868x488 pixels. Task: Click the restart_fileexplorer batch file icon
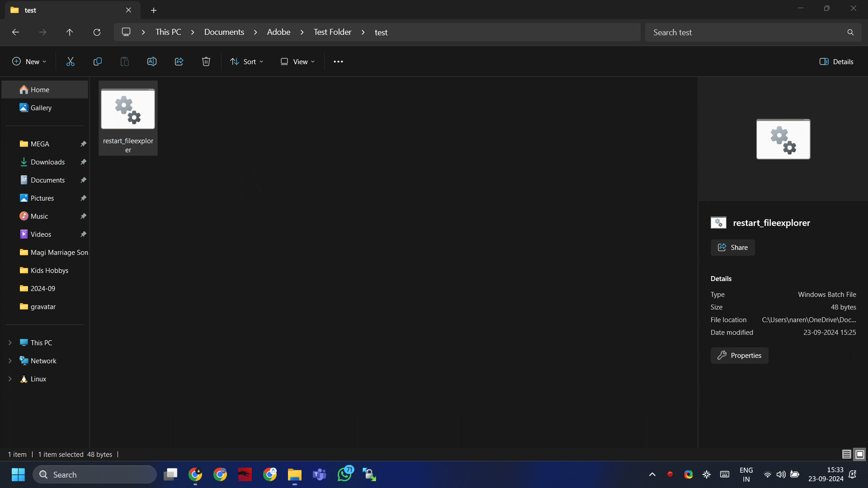pos(127,109)
